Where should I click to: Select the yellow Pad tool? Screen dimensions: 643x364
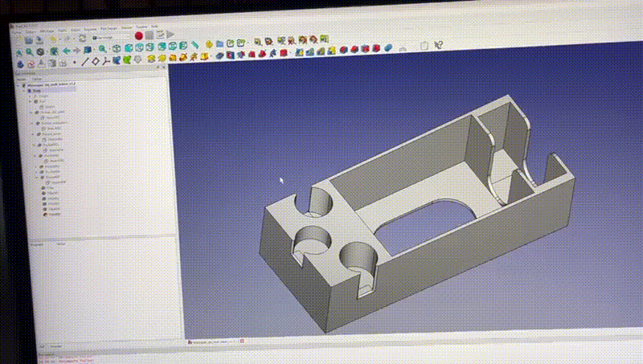151,59
